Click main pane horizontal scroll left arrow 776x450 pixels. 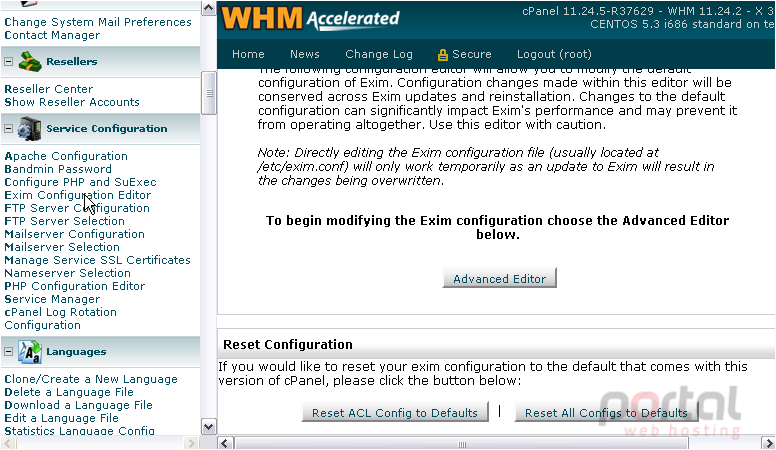point(225,443)
